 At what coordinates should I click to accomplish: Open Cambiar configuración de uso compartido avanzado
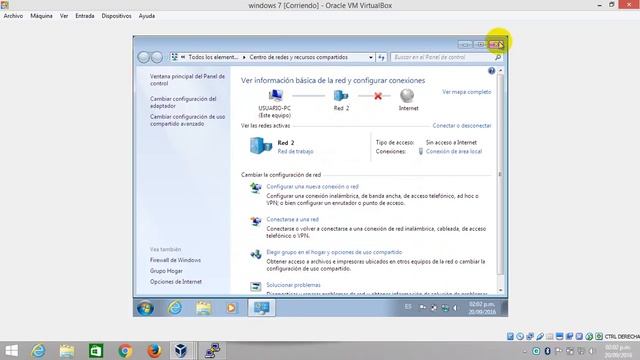click(187, 120)
